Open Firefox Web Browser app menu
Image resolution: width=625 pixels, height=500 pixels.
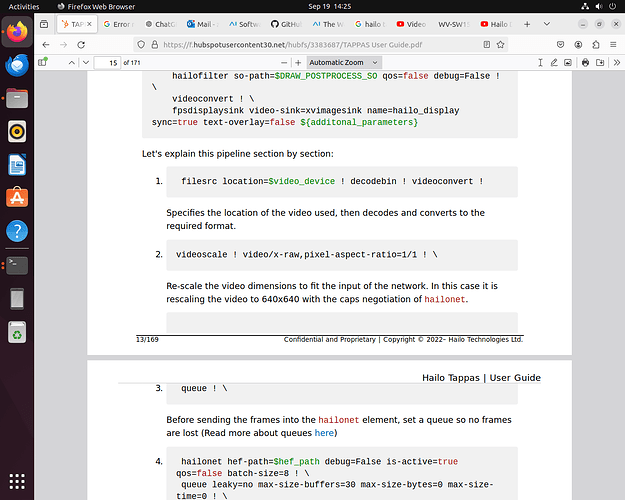pos(96,6)
